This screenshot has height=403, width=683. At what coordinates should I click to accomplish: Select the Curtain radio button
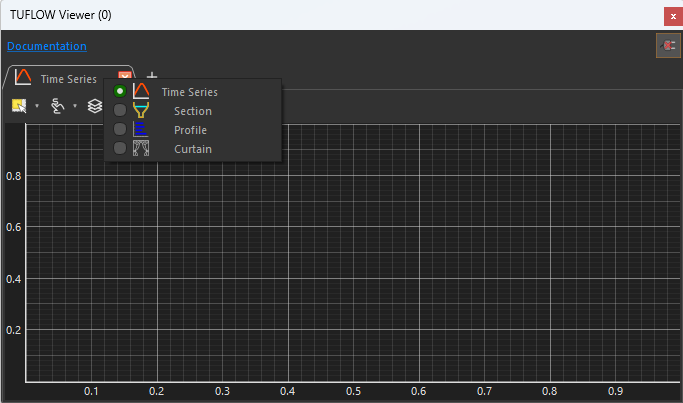(120, 149)
